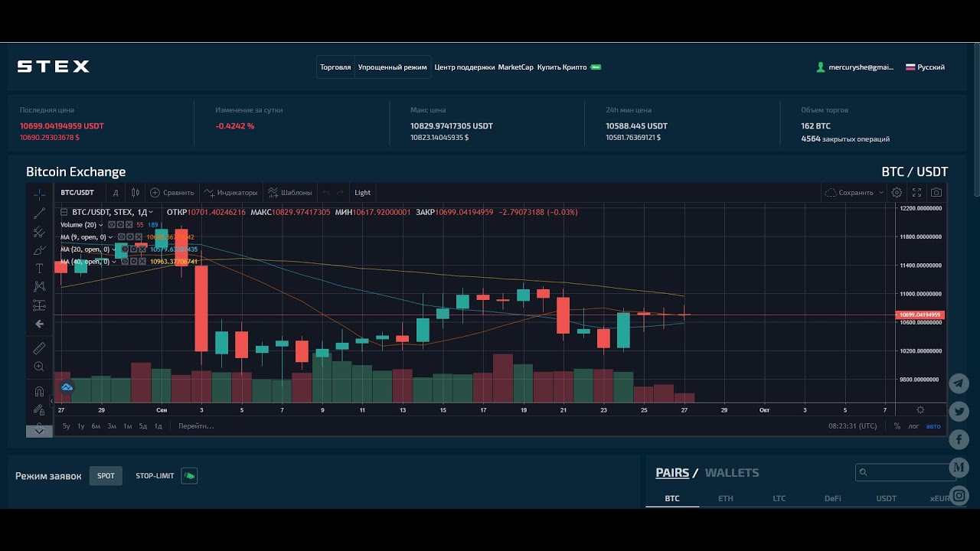This screenshot has height=551, width=980.
Task: Switch chart to Light theme
Action: click(x=363, y=193)
